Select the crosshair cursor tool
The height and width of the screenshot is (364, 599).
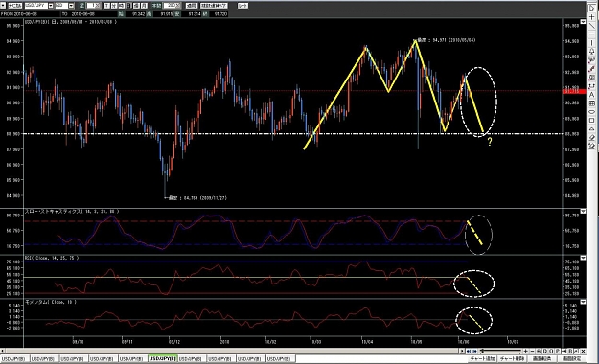point(591,17)
